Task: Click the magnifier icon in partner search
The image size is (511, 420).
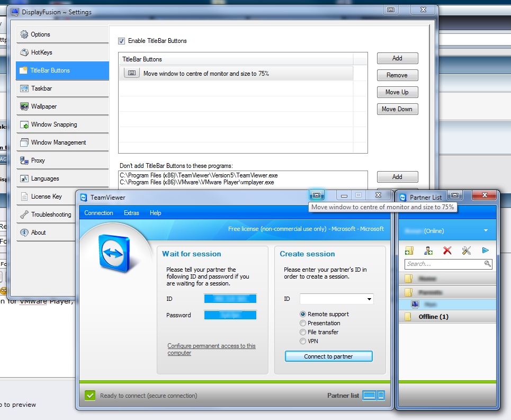Action: pyautogui.click(x=488, y=264)
